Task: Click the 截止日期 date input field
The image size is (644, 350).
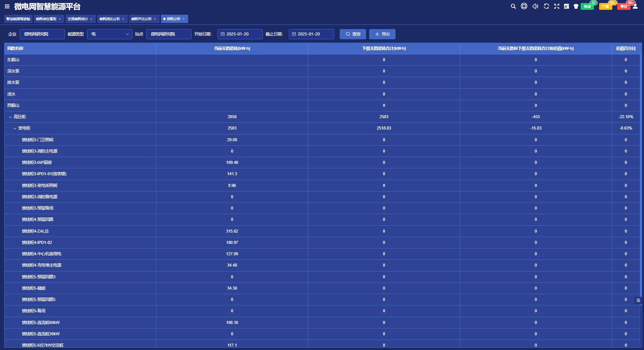Action: coord(311,34)
